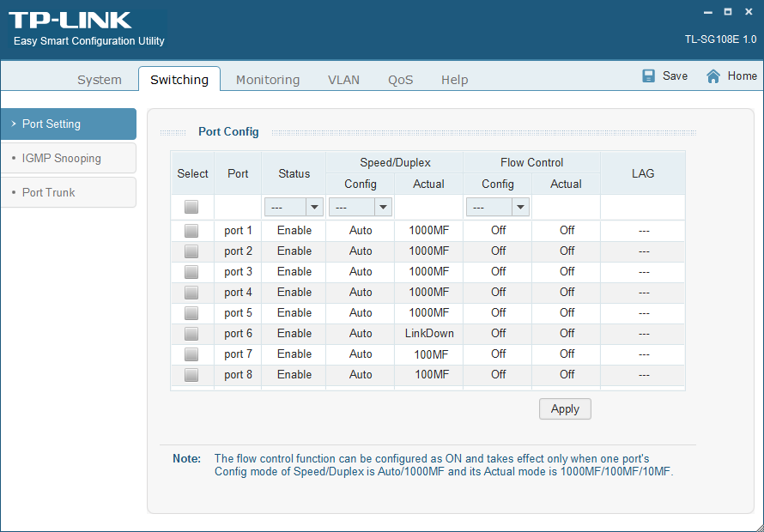Click the Apply button

(565, 408)
